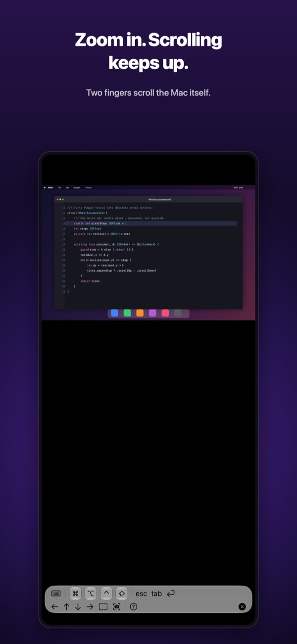Screen dimensions: 297x644
Task: Tap the screen capture viewfinder icon
Action: 117,606
